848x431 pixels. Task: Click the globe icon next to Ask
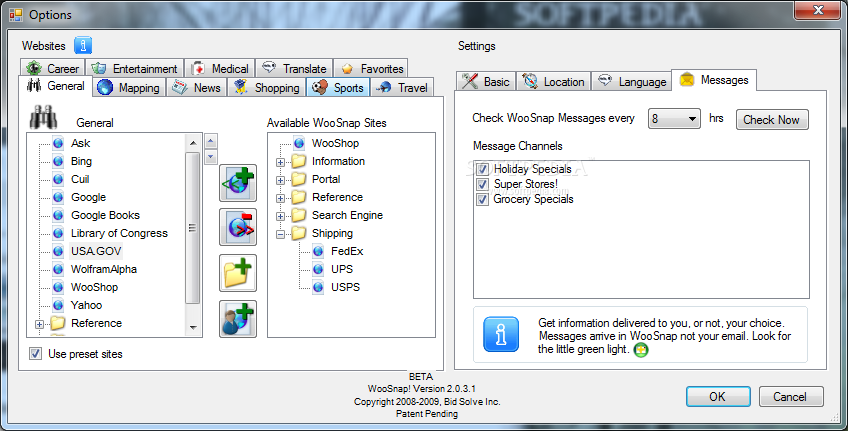click(x=58, y=143)
